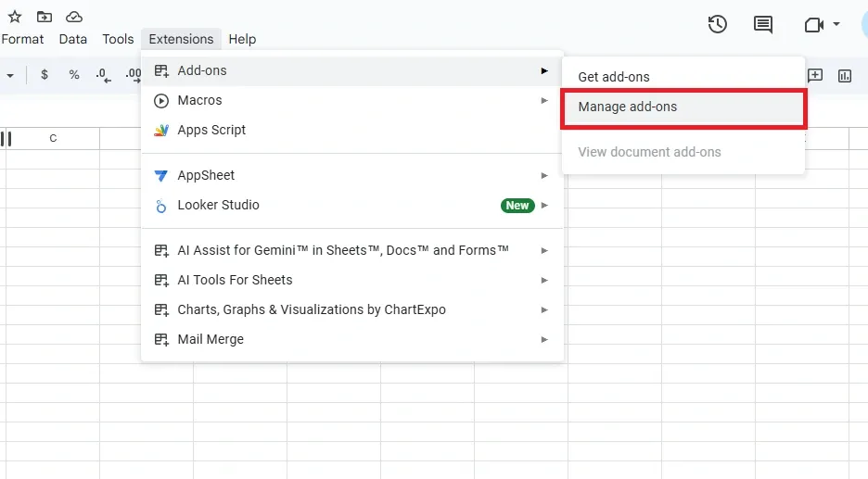Open the Help menu

click(x=242, y=39)
